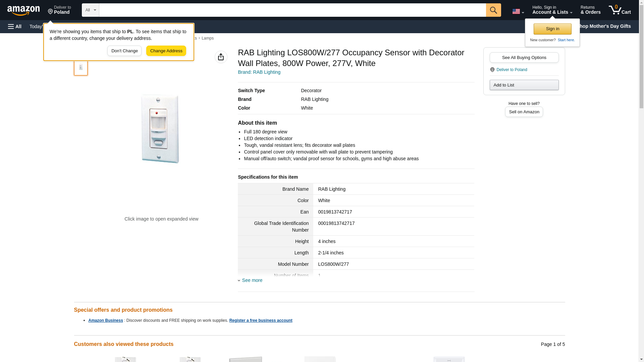
Task: Expand the All search category dropdown
Action: tap(90, 10)
